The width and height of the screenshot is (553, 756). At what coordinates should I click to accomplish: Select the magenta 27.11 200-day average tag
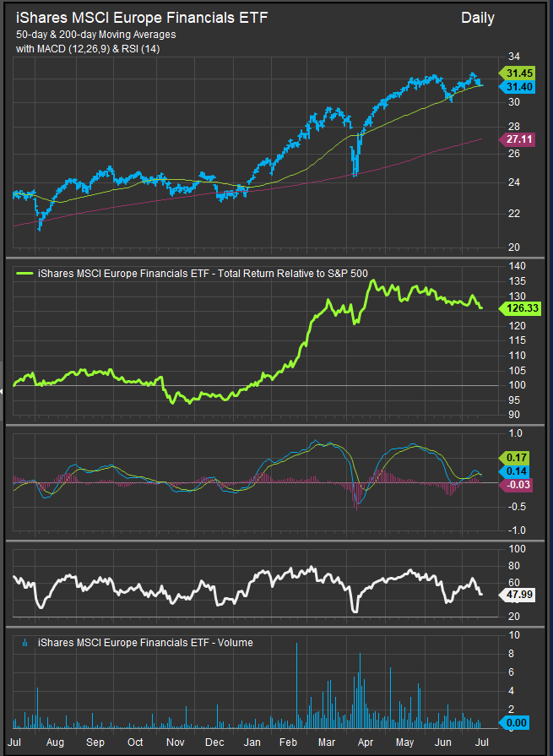point(517,139)
